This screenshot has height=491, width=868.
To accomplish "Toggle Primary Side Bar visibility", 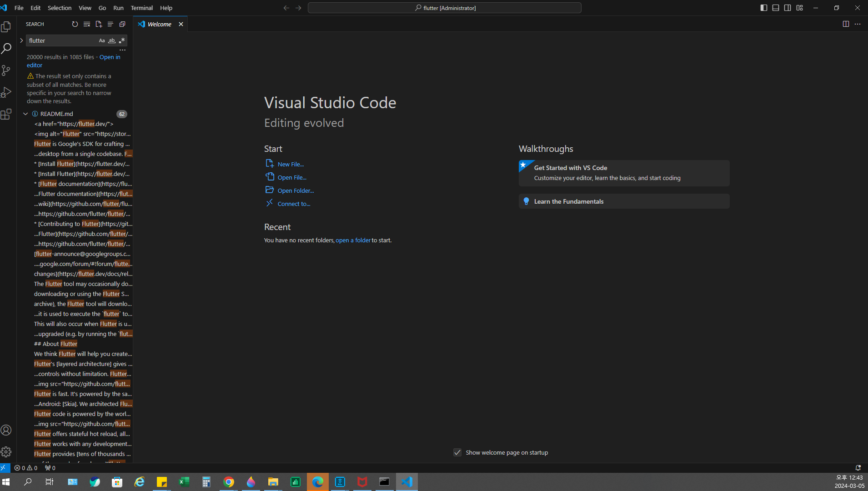I will 764,8.
